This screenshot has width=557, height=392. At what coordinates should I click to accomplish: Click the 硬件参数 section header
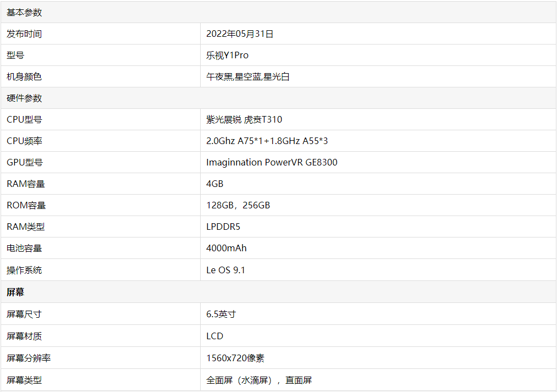(x=278, y=98)
